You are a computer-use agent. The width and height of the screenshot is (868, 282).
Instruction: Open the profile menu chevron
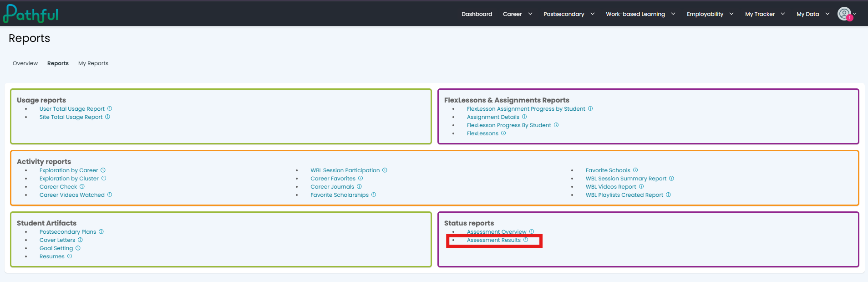click(854, 14)
